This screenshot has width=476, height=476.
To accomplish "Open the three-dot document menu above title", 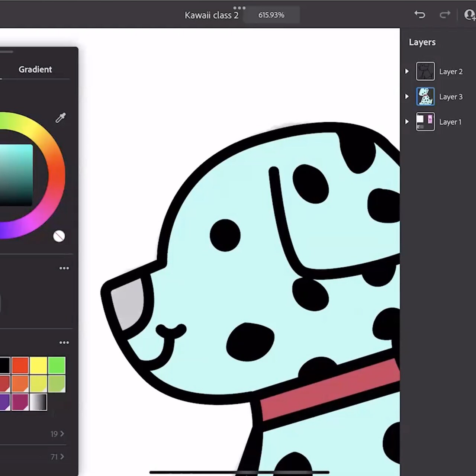I will point(239,7).
